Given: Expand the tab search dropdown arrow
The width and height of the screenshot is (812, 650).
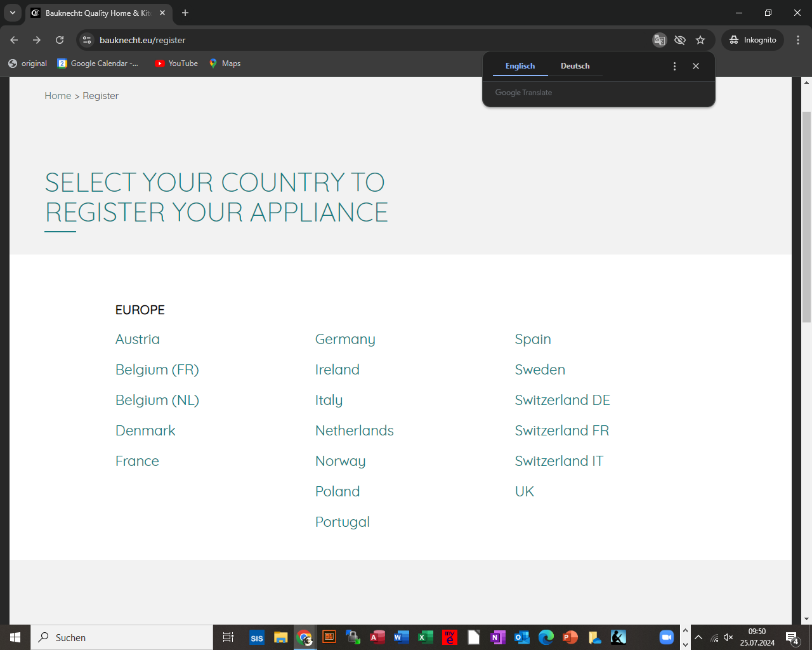Looking at the screenshot, I should [x=13, y=13].
